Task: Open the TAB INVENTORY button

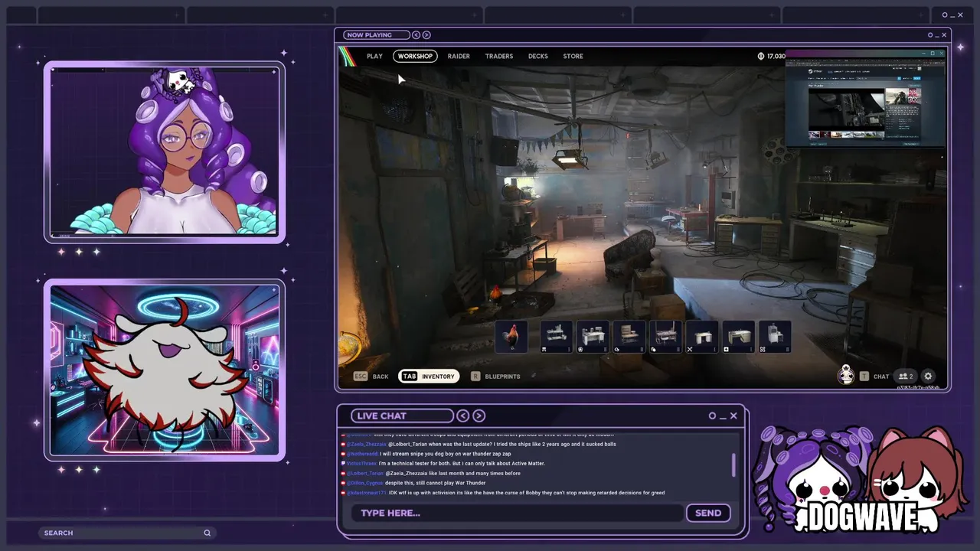Action: [x=429, y=377]
